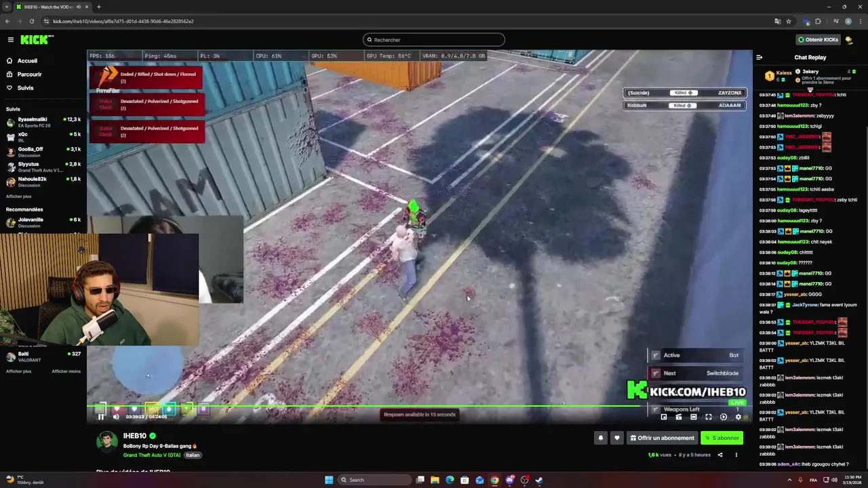Click user JackTyrone in chat
The width and height of the screenshot is (868, 488).
(805, 305)
